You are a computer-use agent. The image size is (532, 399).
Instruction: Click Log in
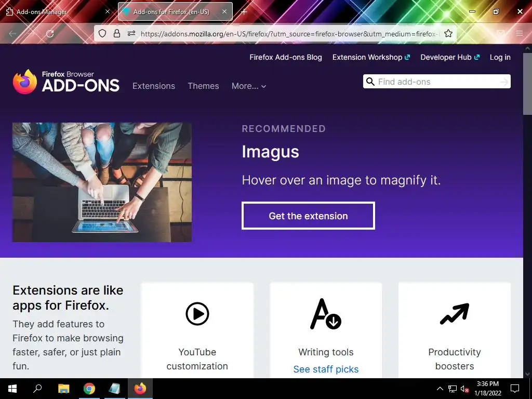pos(500,57)
